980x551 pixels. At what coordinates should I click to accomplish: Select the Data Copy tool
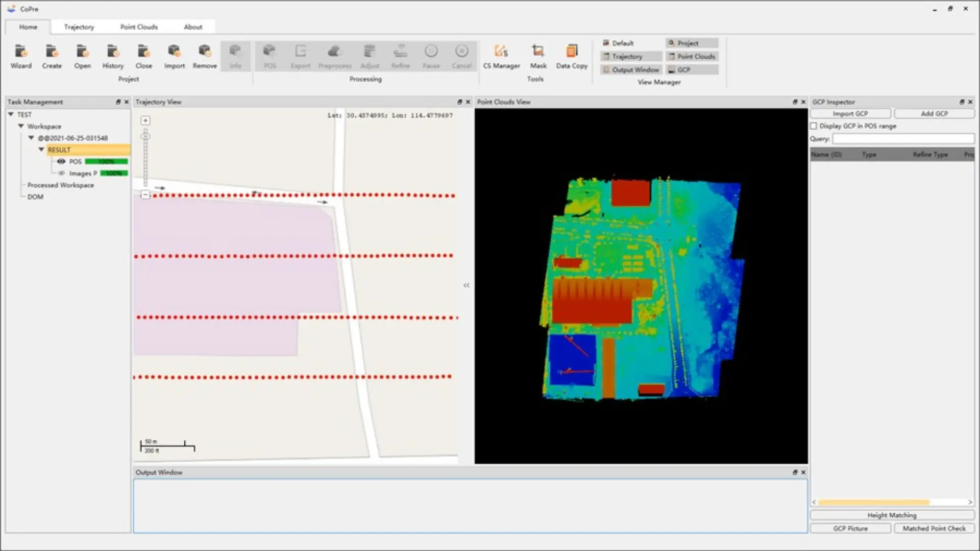(x=572, y=56)
